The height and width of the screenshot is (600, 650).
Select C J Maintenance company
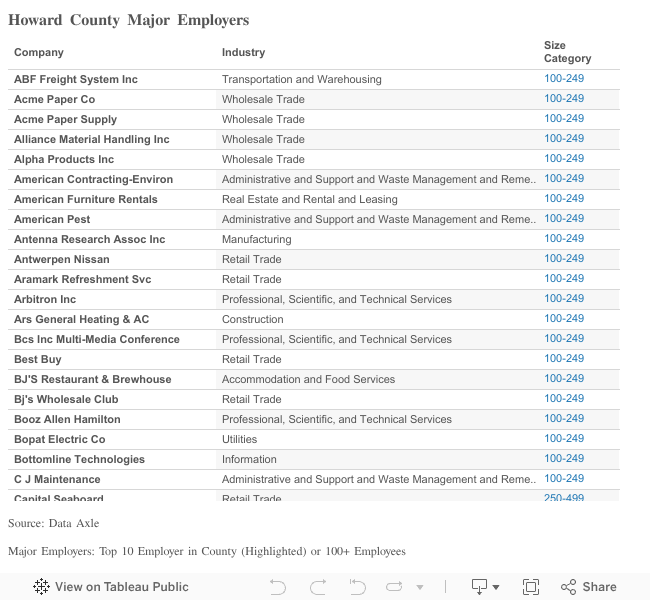point(57,479)
